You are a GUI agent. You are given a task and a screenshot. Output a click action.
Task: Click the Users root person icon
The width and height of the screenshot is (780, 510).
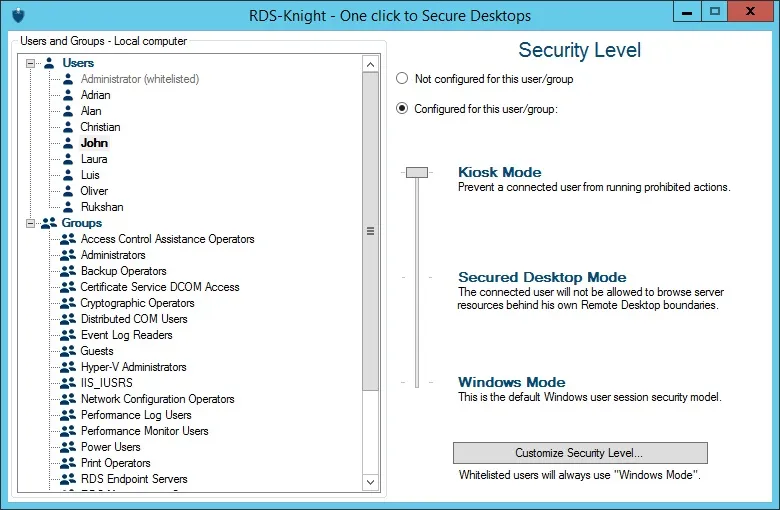(49, 63)
